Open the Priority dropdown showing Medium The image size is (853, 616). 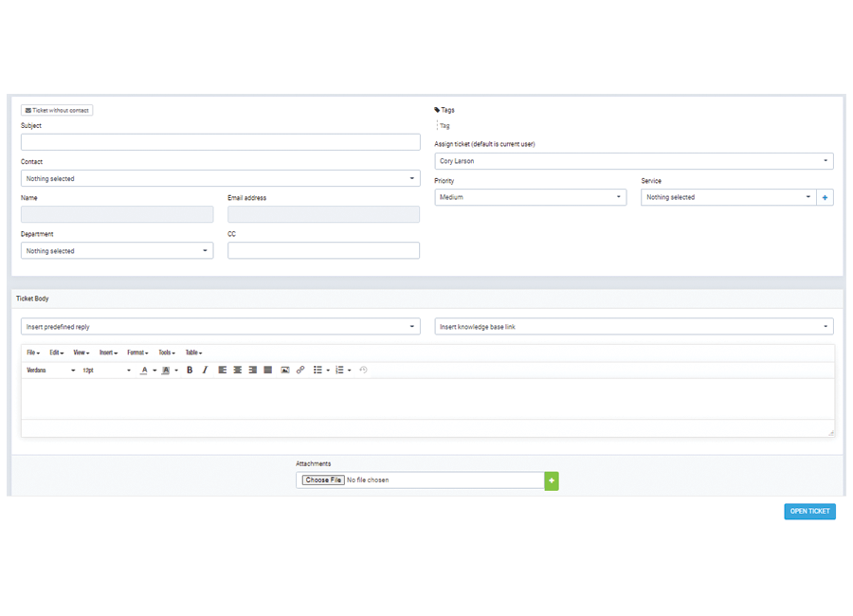pos(530,198)
